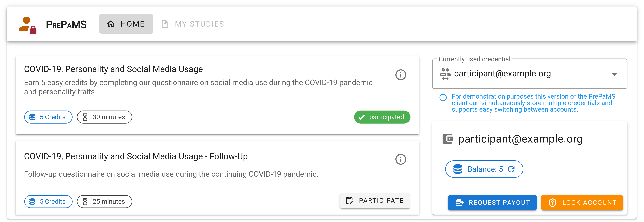The image size is (644, 222).
Task: Click the Follow-Up study title text
Action: (x=136, y=156)
